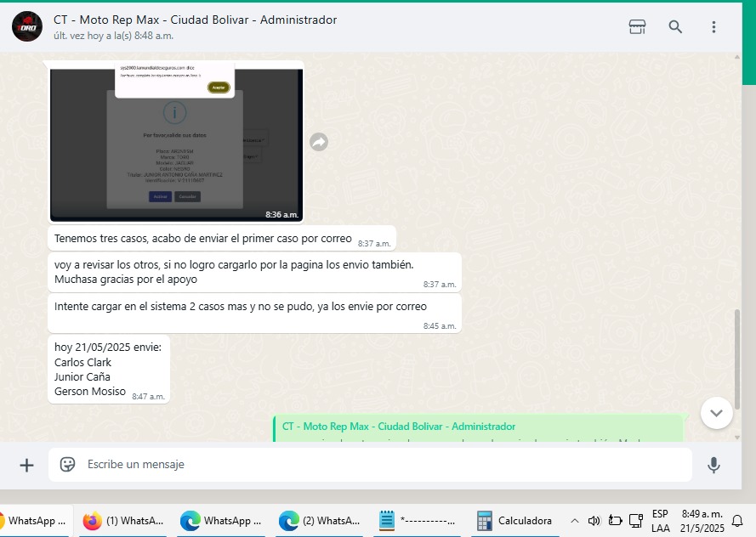This screenshot has width=756, height=537.
Task: Open contact info from the chat title
Action: 195,20
